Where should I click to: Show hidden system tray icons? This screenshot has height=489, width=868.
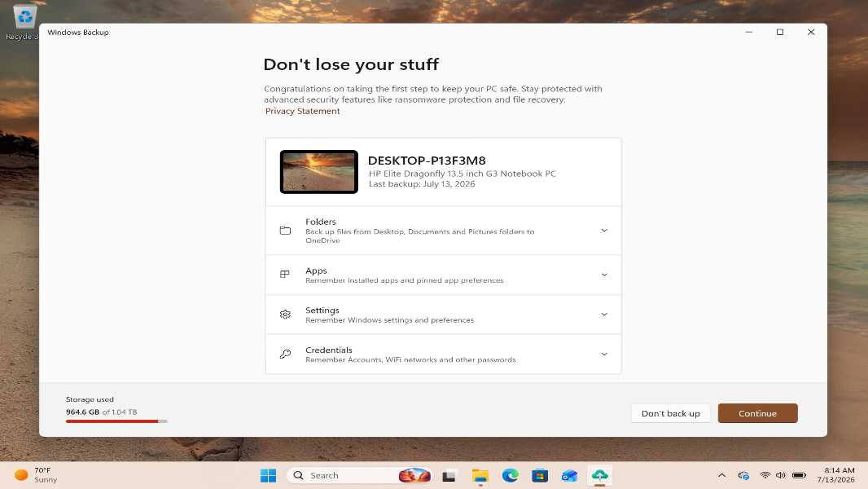(722, 475)
